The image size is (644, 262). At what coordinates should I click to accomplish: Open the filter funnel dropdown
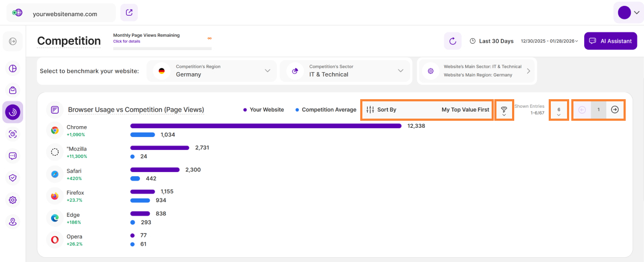(x=504, y=110)
